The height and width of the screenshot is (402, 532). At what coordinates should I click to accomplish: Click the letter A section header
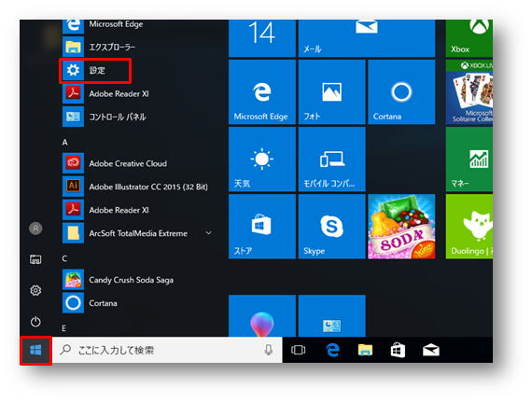point(64,143)
